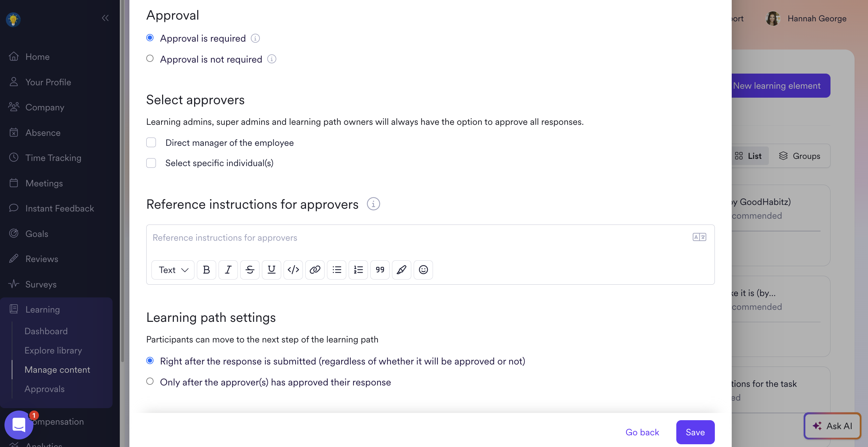Choose Only after the approver(s) has approved
This screenshot has height=447, width=868.
150,382
